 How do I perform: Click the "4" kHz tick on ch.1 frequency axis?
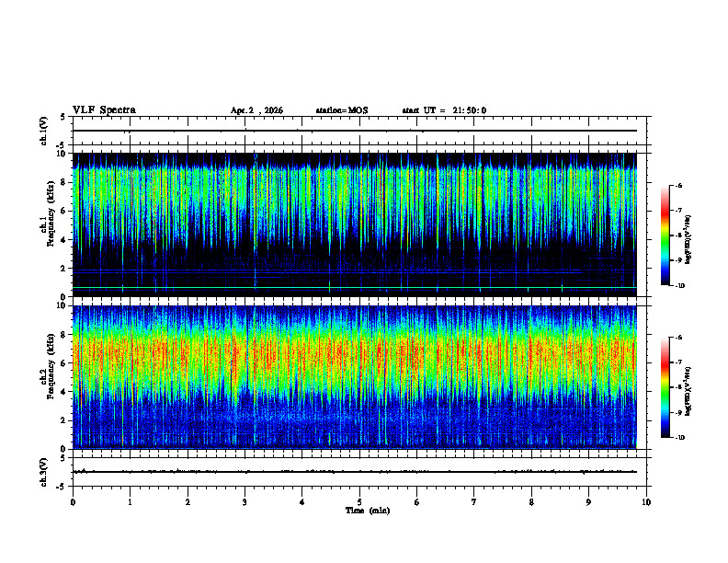tap(63, 240)
